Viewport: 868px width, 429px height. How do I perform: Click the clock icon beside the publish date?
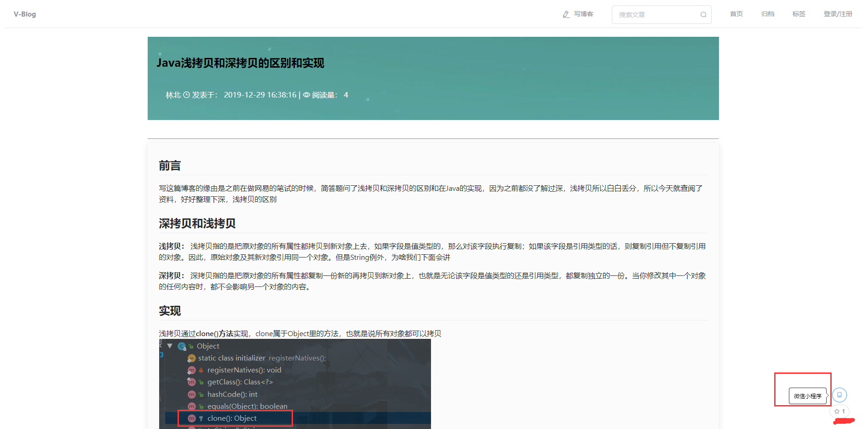coord(186,95)
